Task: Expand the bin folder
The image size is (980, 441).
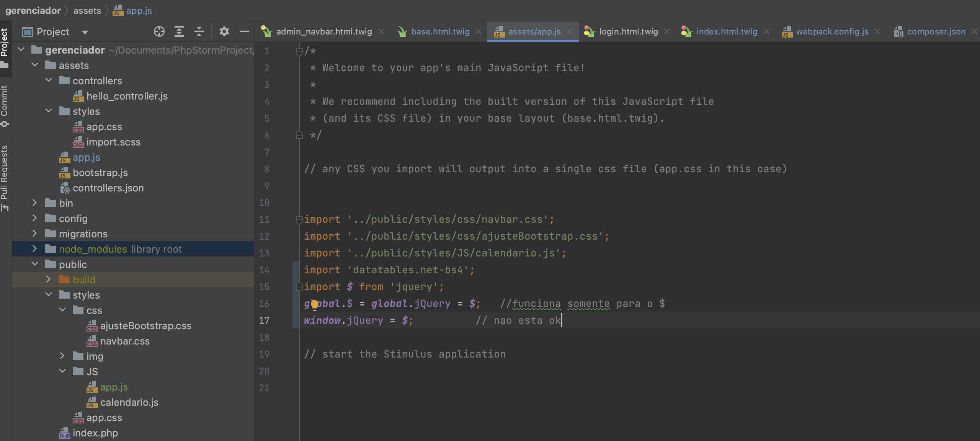Action: pyautogui.click(x=34, y=203)
